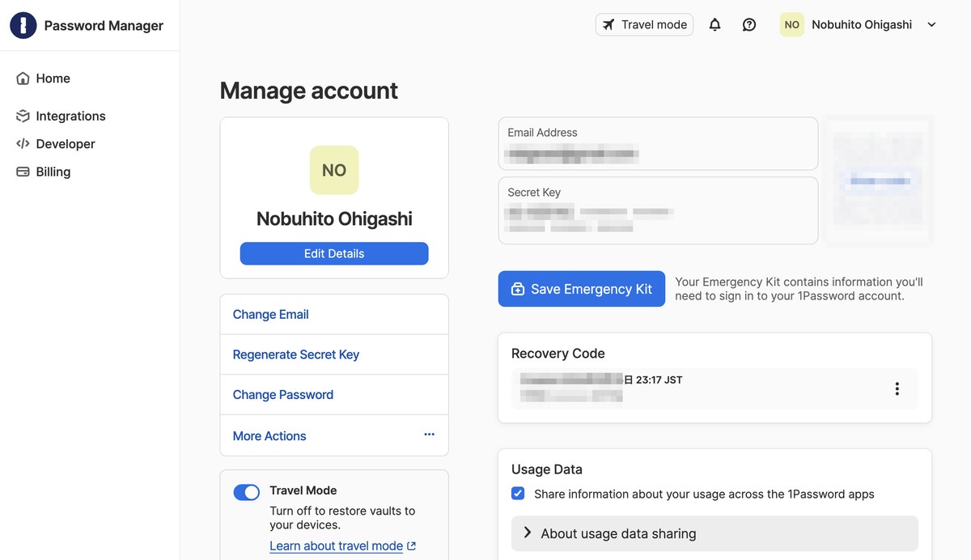Click Save Emergency Kit button
Screen dimensions: 971x560
tap(582, 289)
